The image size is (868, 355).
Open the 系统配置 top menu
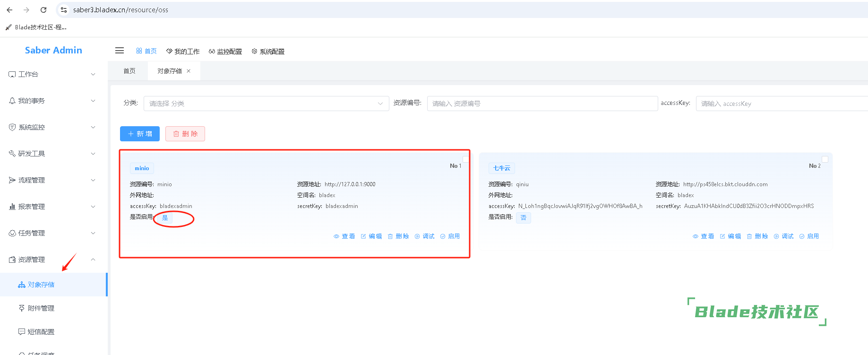pos(268,51)
